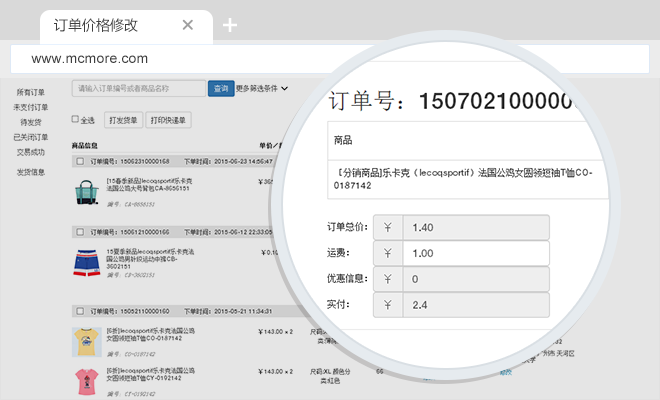Viewport: 660px width, 400px height.
Task: Close the 订单价格修改 browser tab
Action: pos(187,26)
